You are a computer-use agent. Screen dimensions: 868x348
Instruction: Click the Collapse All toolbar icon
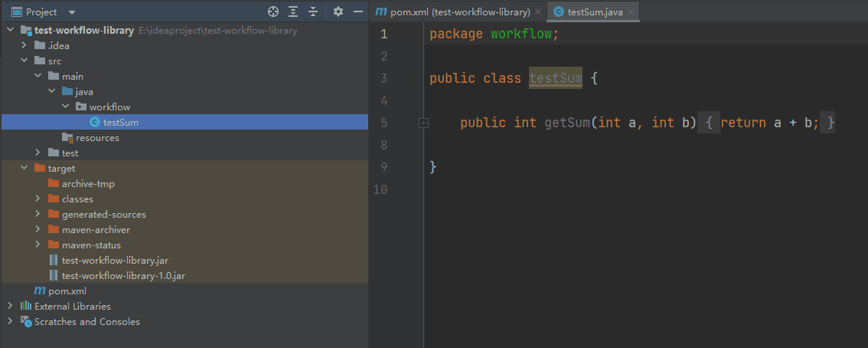tap(312, 11)
